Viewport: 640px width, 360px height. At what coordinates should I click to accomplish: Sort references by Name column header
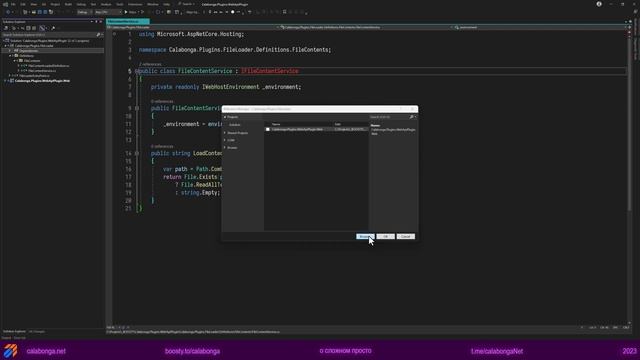[x=276, y=124]
